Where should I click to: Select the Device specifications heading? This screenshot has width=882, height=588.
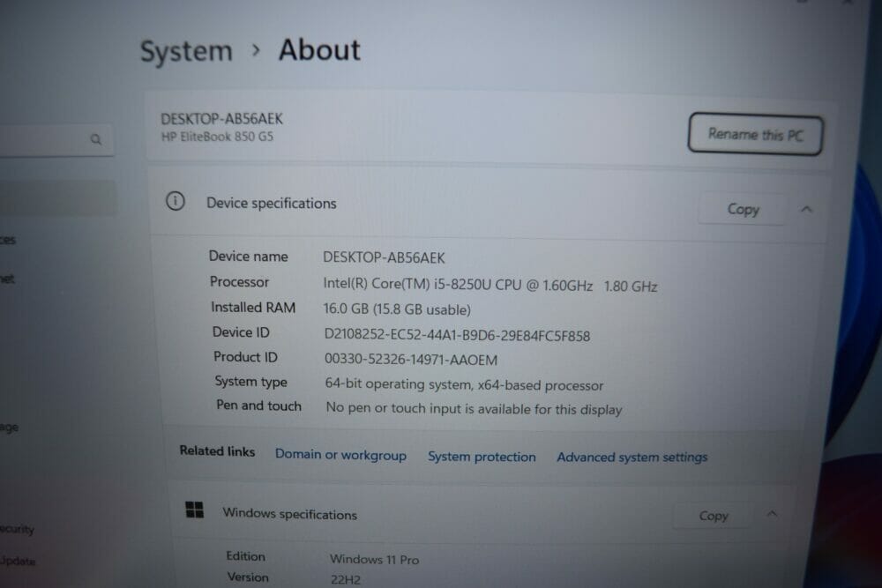(x=271, y=203)
